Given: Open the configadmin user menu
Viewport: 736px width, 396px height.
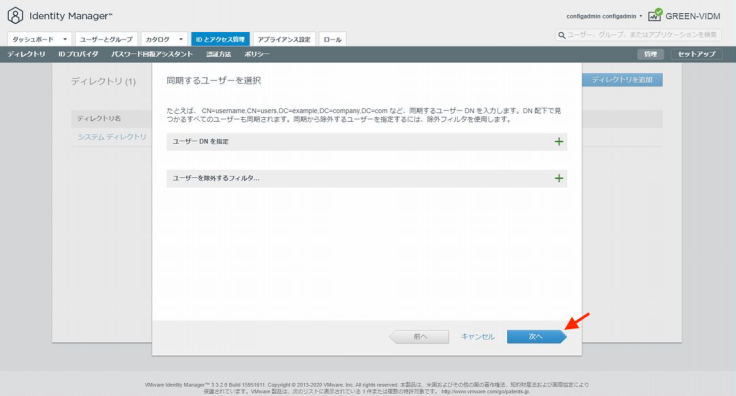Looking at the screenshot, I should [x=604, y=16].
